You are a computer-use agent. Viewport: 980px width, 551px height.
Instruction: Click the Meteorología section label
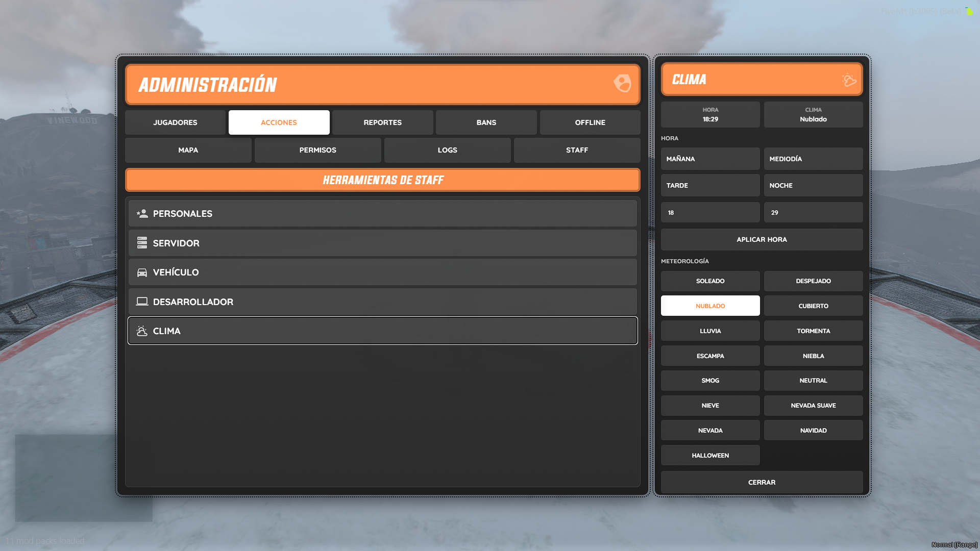coord(684,261)
